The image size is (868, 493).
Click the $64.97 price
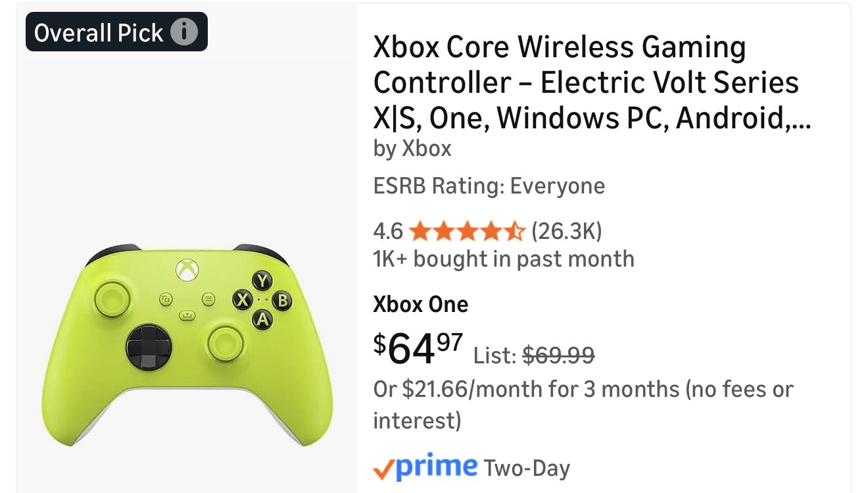pyautogui.click(x=418, y=348)
